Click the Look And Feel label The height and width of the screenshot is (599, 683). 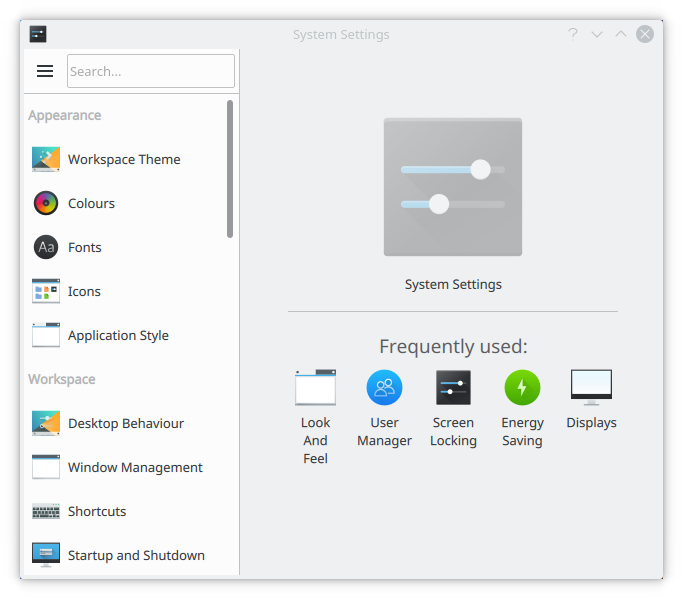coord(315,440)
